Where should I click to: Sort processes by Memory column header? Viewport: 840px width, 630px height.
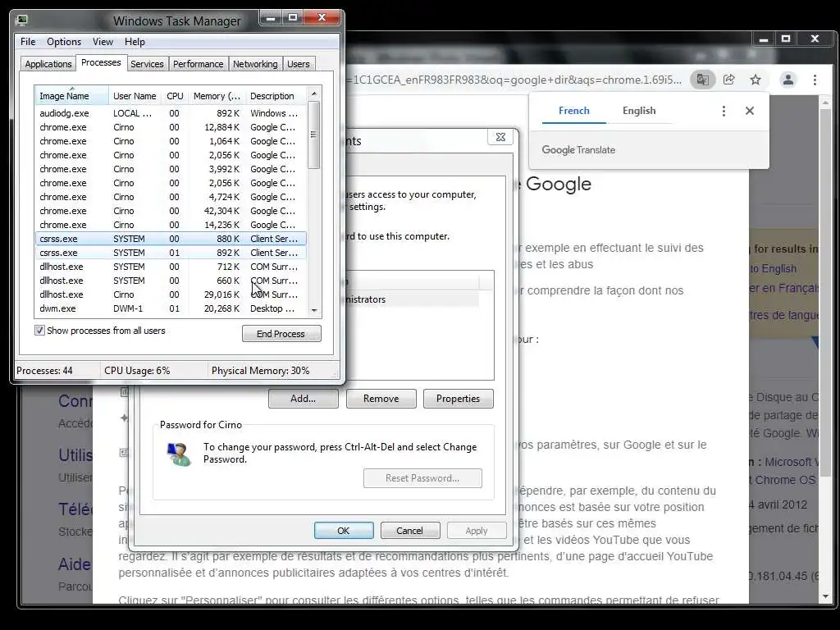tap(217, 96)
